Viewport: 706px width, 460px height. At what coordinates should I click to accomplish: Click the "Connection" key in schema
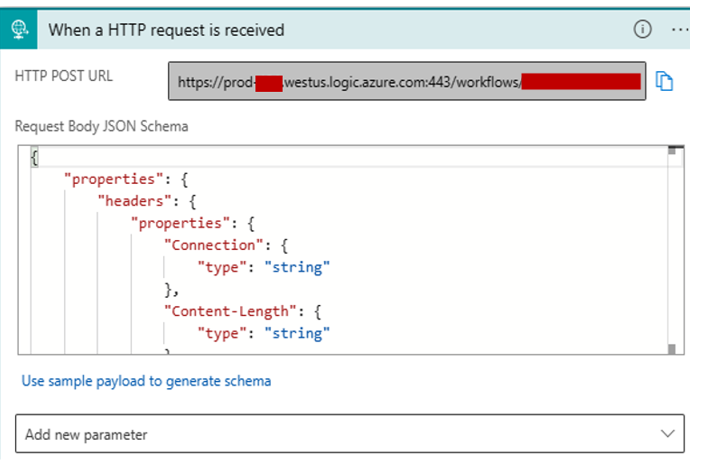(213, 245)
